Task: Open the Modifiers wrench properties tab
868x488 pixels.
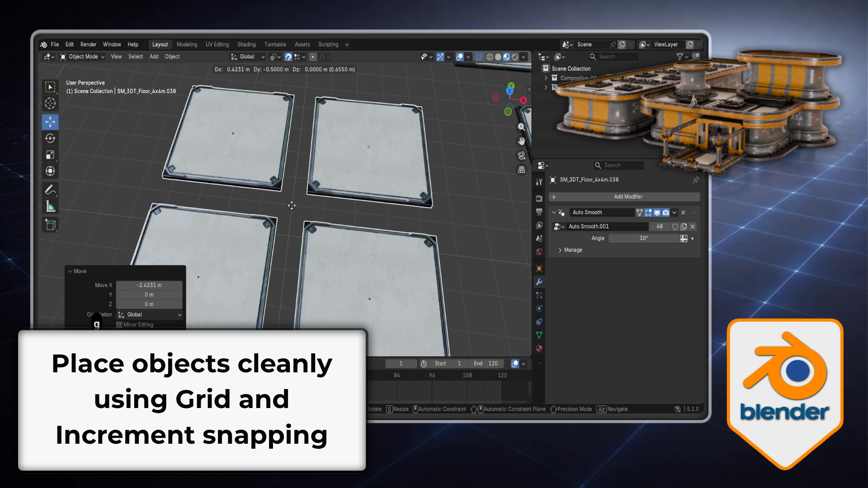Action: click(x=539, y=282)
